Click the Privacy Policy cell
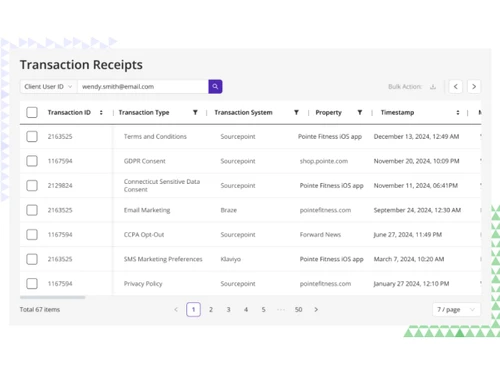Viewport: 500px width, 375px height. click(143, 284)
